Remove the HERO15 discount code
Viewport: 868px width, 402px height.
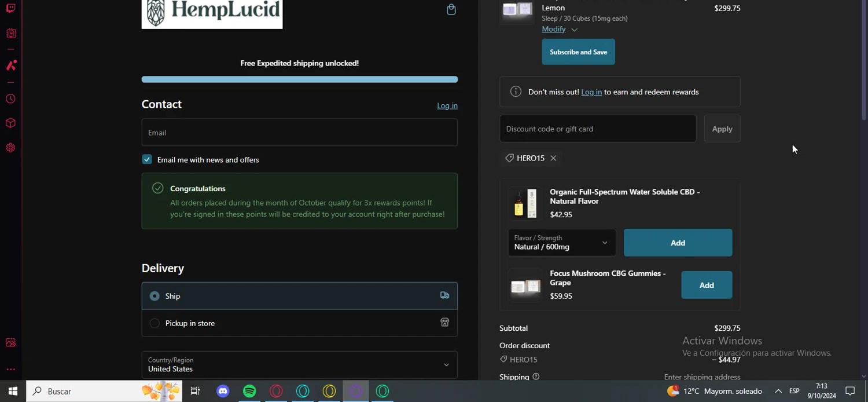click(x=553, y=158)
